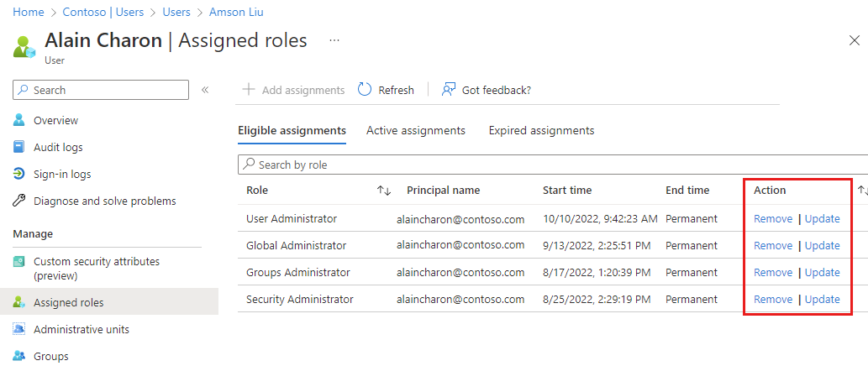
Task: Open the ellipsis more options menu
Action: [x=334, y=40]
